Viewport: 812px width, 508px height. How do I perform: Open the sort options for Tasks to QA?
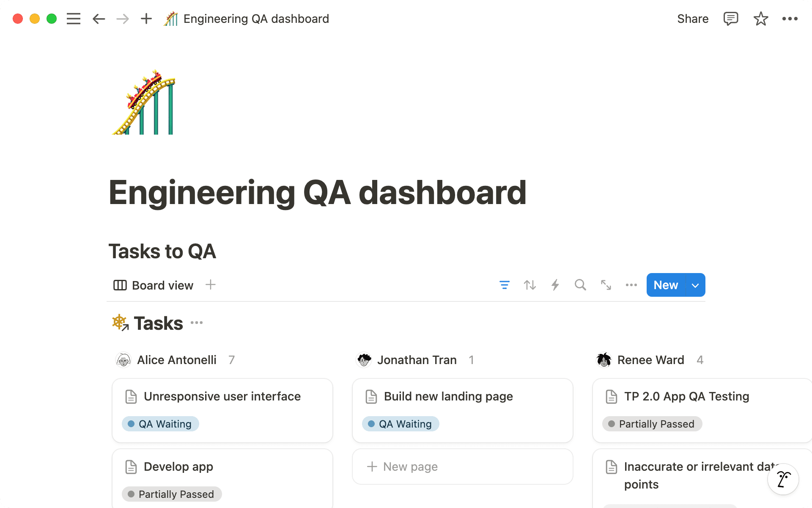529,285
